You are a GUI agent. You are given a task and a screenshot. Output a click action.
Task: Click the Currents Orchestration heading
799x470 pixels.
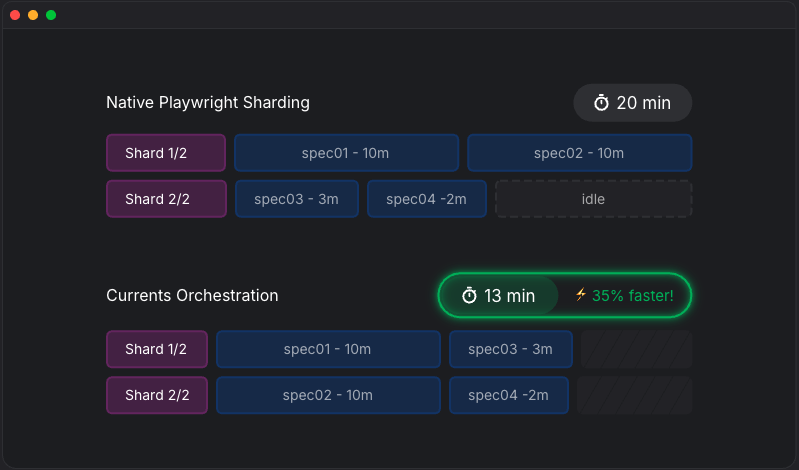pos(192,296)
